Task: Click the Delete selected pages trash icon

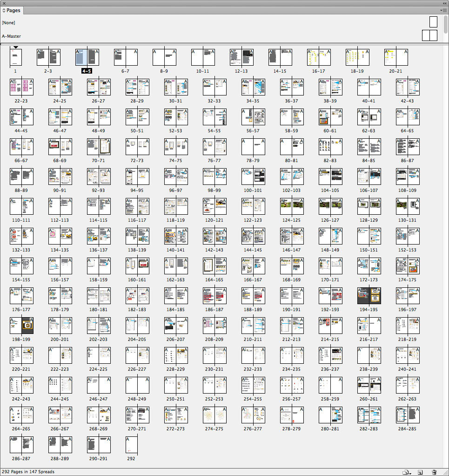Action: click(434, 472)
